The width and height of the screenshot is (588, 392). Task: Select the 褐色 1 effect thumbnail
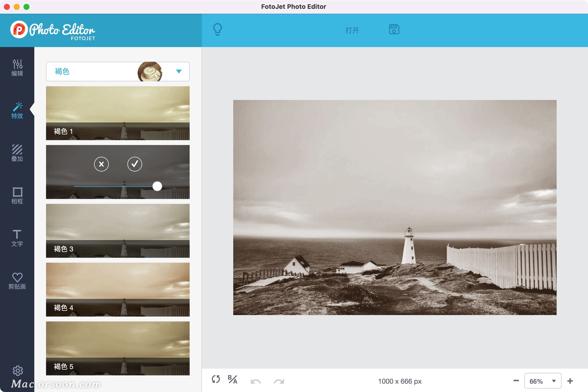(x=118, y=113)
